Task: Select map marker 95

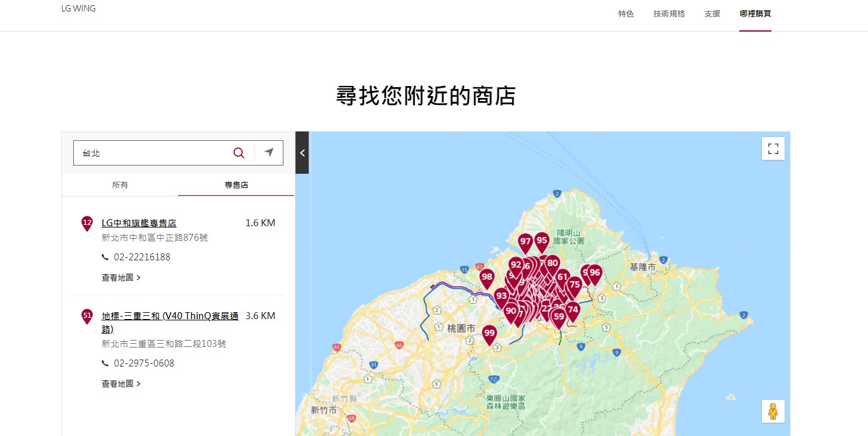Action: click(x=542, y=241)
